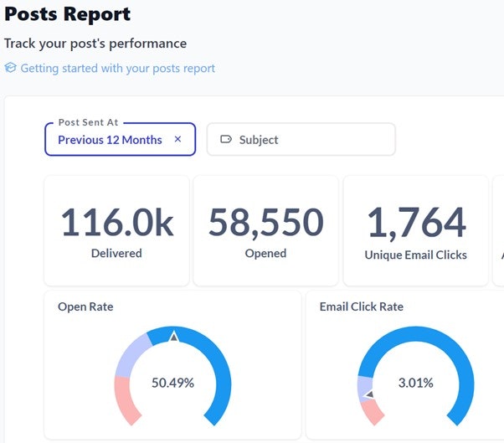Click the Email Click Rate chart title
The image size is (504, 443).
(362, 306)
